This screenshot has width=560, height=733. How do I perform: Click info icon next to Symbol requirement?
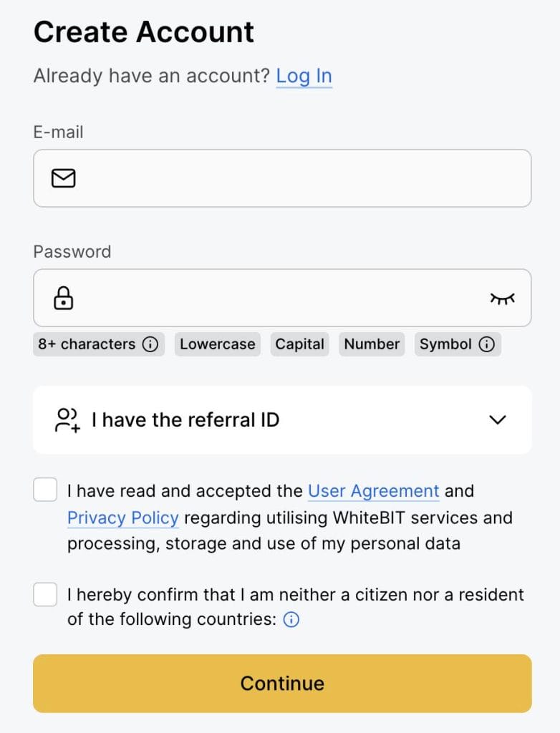(x=487, y=344)
